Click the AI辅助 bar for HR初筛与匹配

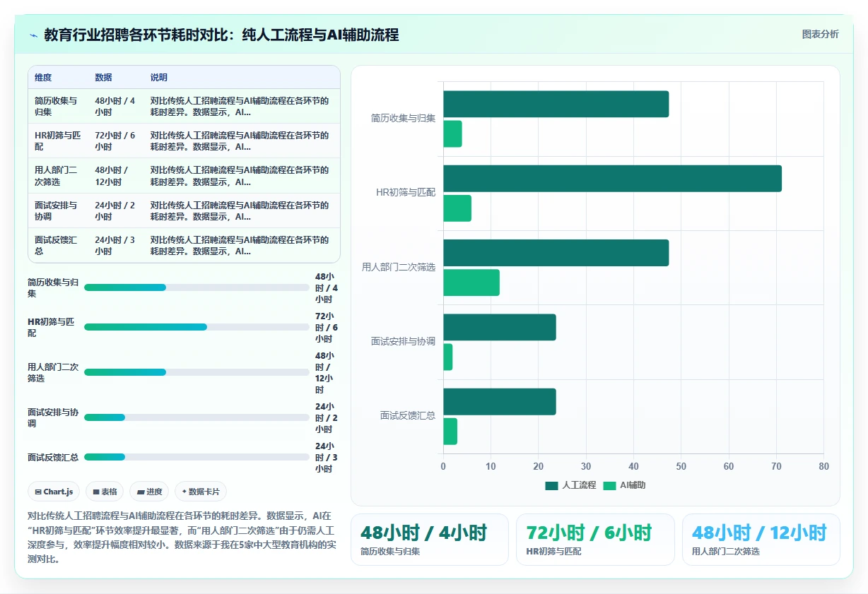[457, 208]
